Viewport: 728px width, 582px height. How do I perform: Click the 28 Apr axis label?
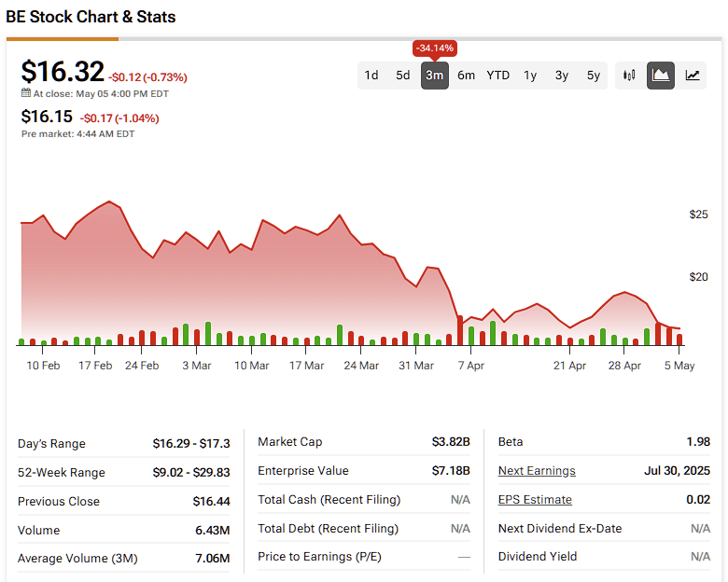tap(624, 366)
